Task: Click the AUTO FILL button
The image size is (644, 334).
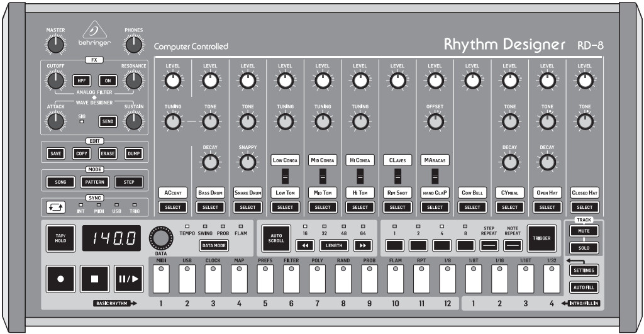Action: pos(584,287)
